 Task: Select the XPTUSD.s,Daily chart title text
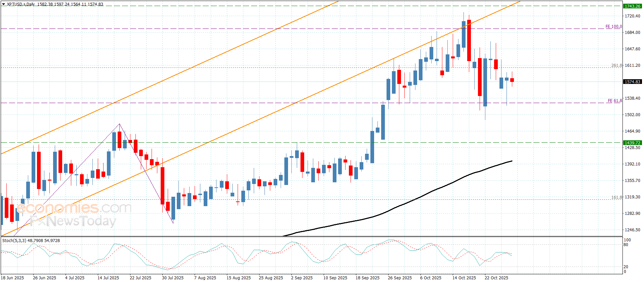point(21,4)
